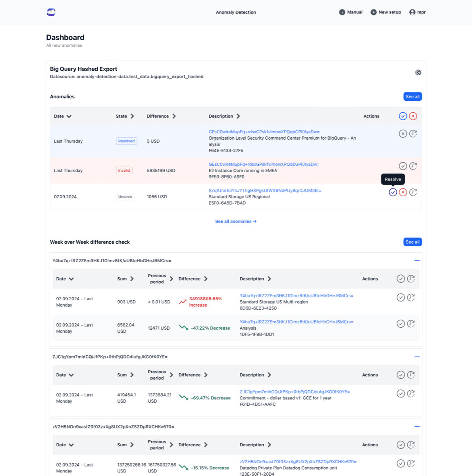Viewport: 472px width, 476px height.
Task: Snooze the 5835199 USD invalid anomaly
Action: coord(413,166)
